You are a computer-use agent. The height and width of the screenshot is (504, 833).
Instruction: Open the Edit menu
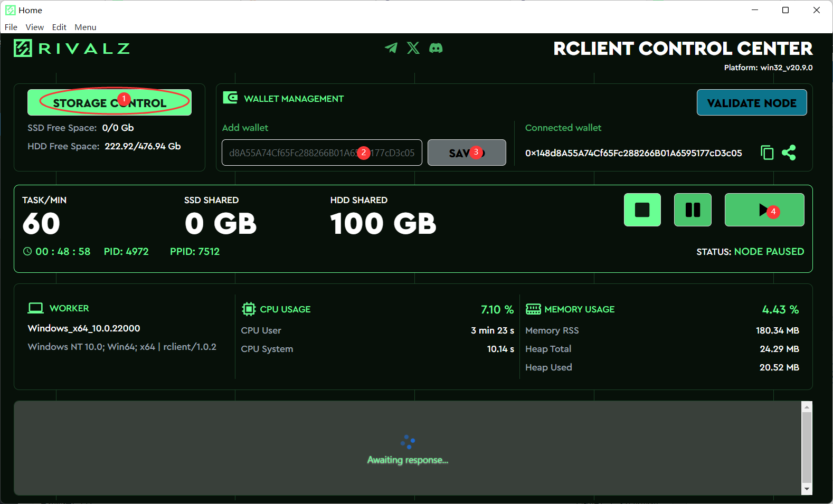(x=59, y=27)
